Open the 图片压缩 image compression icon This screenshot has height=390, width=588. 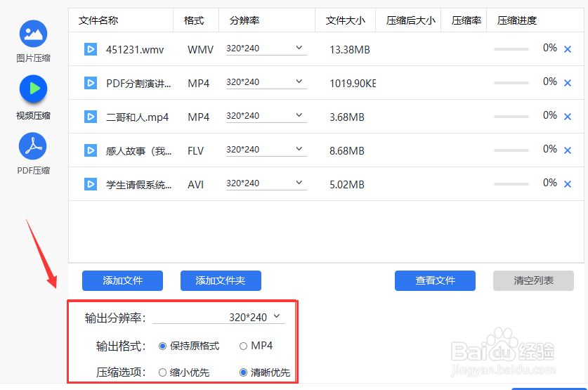[x=33, y=34]
